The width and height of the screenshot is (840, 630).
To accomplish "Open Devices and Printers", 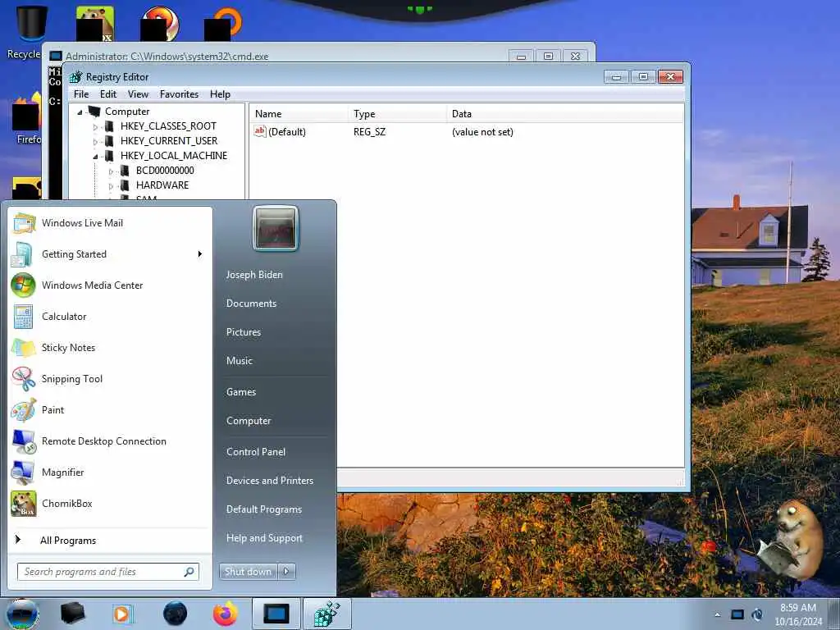I will (x=269, y=481).
